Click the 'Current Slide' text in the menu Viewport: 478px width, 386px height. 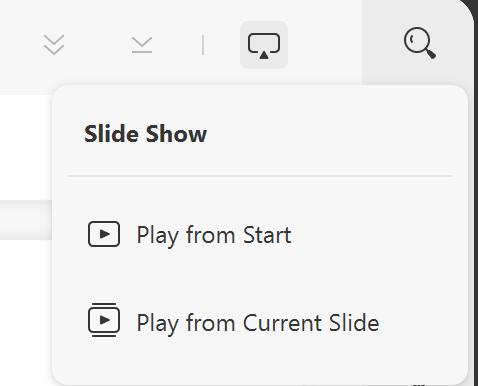pos(311,323)
